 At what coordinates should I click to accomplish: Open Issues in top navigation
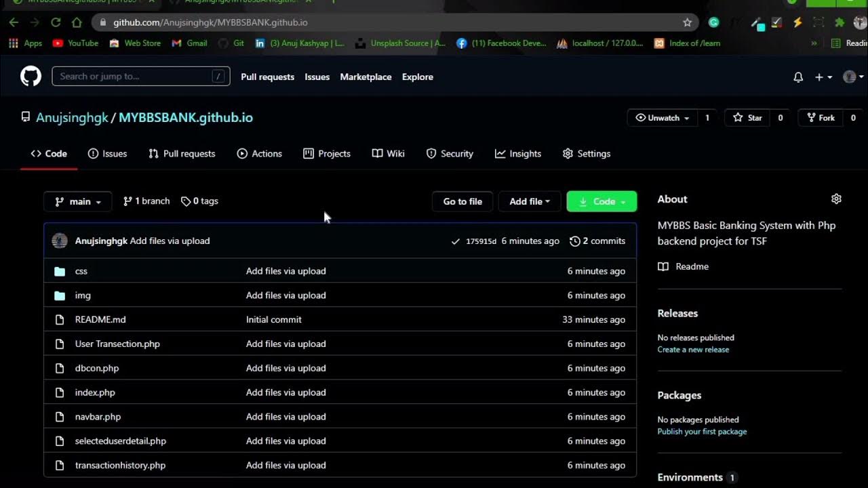point(317,77)
